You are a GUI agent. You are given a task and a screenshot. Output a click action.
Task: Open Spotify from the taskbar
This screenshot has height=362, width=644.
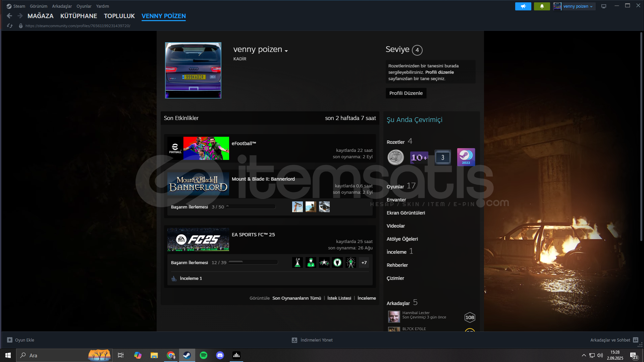[204, 355]
